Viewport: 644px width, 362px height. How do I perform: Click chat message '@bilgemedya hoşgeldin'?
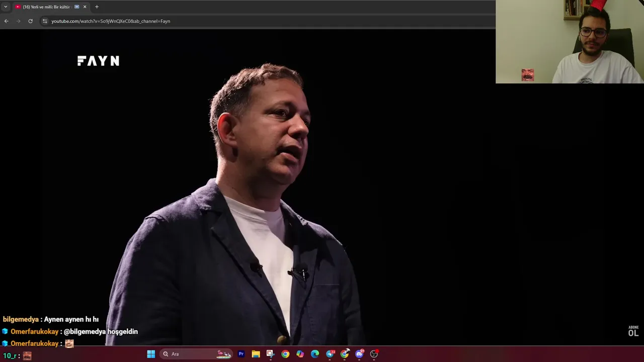click(x=101, y=332)
